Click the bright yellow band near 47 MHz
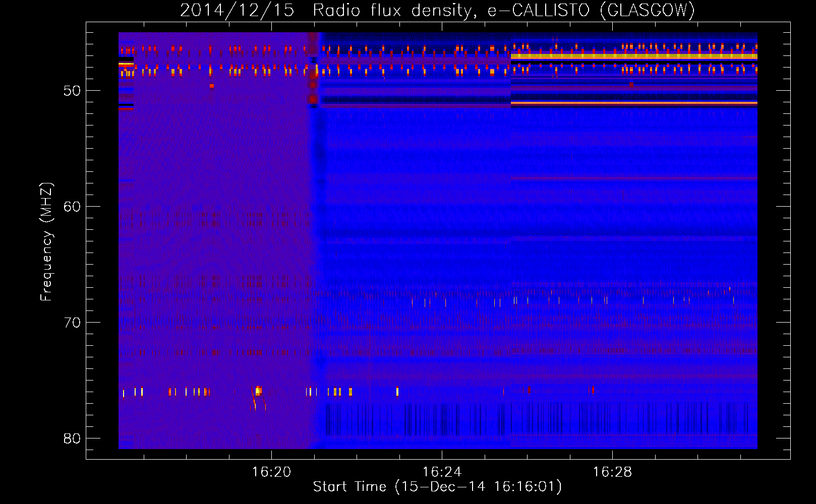816x504 pixels. (x=634, y=56)
